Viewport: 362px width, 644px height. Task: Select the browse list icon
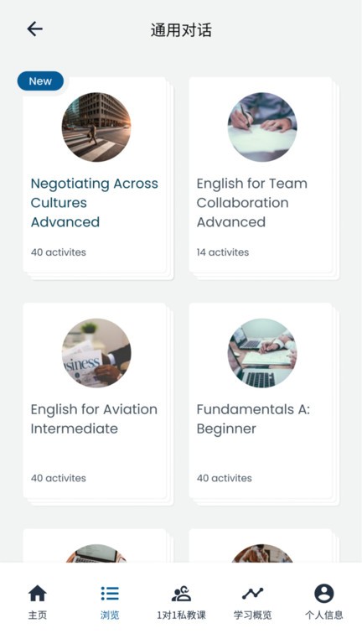point(110,594)
